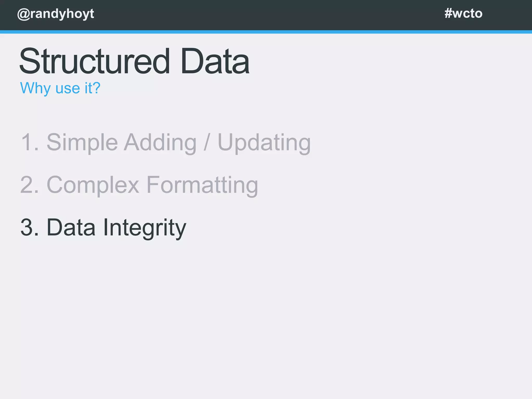532x399 pixels.
Task: Click the greyed-out 'Simple' word
Action: [82, 143]
